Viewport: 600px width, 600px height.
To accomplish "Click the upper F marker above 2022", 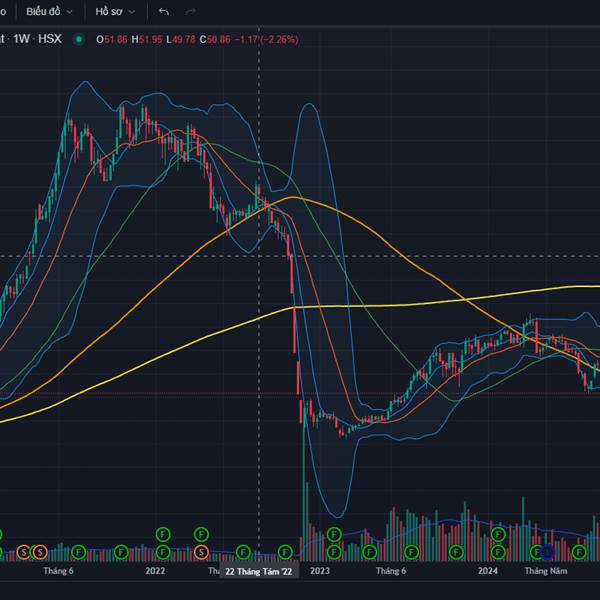I will [163, 534].
